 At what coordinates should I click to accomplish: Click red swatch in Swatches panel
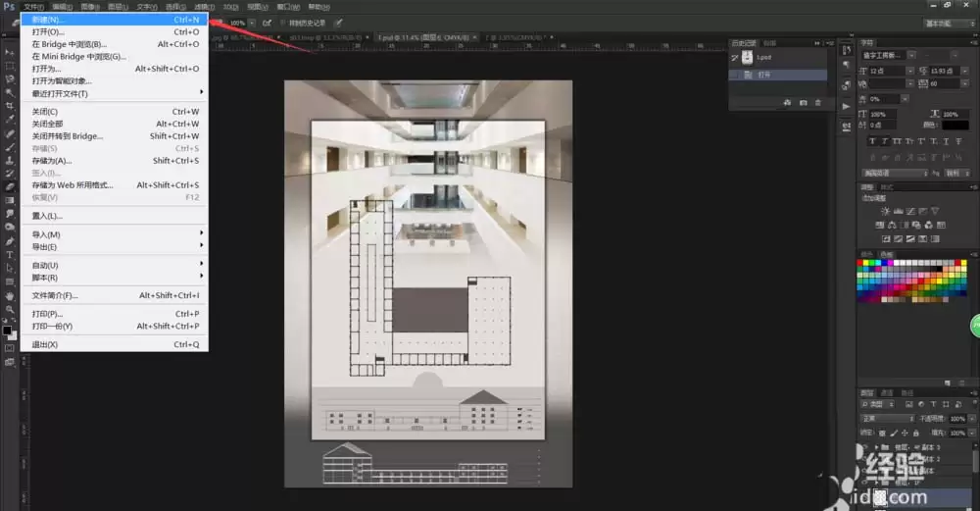tap(860, 264)
